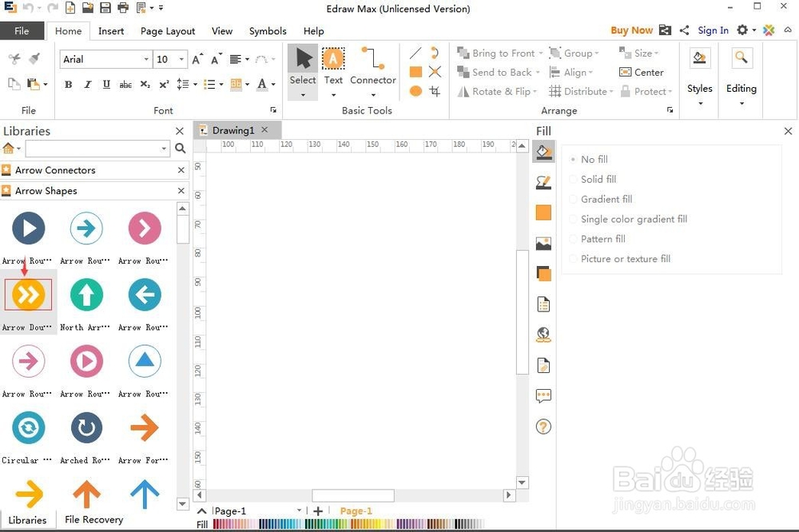Add a new page with plus button
Screen dimensions: 799x532
pos(318,511)
